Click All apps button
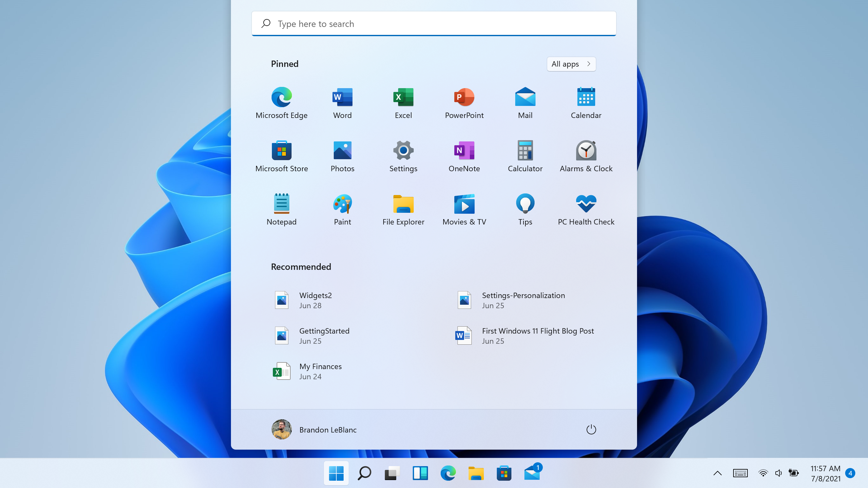Image resolution: width=868 pixels, height=488 pixels. (571, 64)
